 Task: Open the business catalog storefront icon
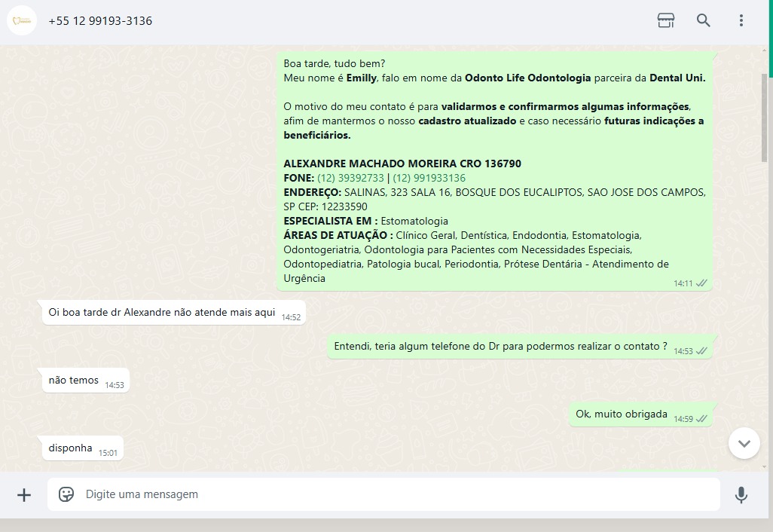click(665, 20)
